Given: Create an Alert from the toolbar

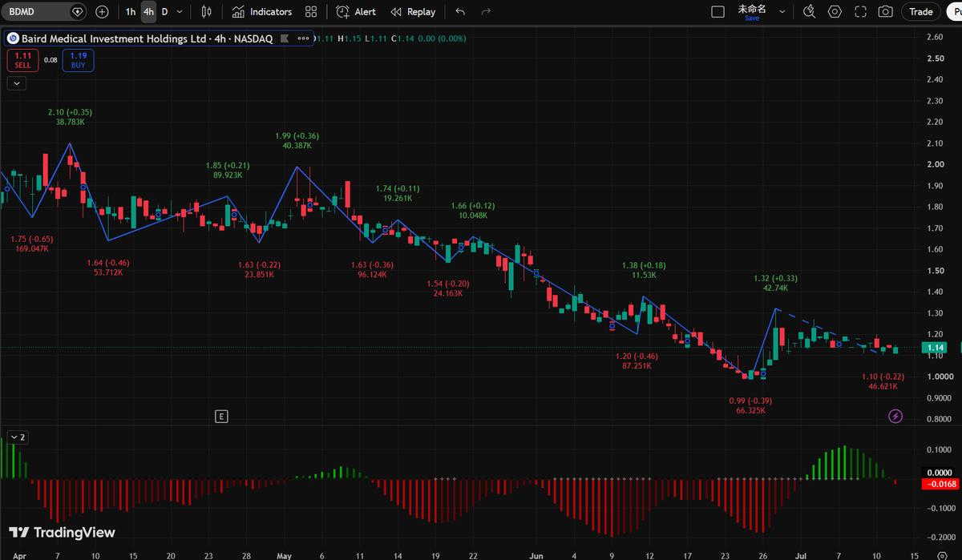Looking at the screenshot, I should coord(356,12).
